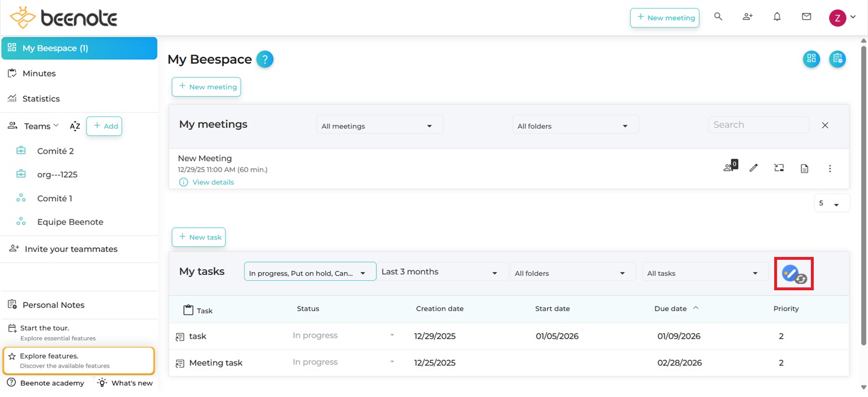Edit New Meeting using the pencil icon
Viewport: 868px width, 397px height.
click(x=753, y=168)
